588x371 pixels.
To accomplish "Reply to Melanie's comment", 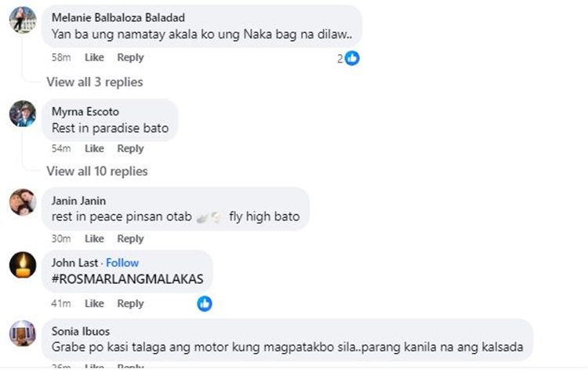I will (130, 57).
